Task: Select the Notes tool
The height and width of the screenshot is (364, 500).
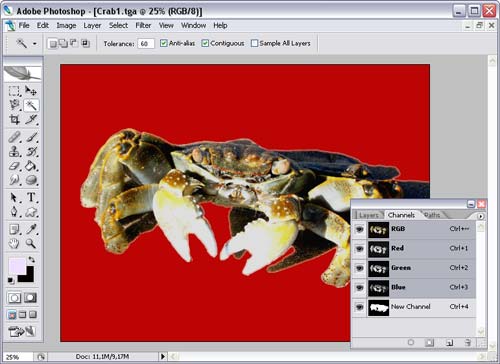Action: [14, 229]
